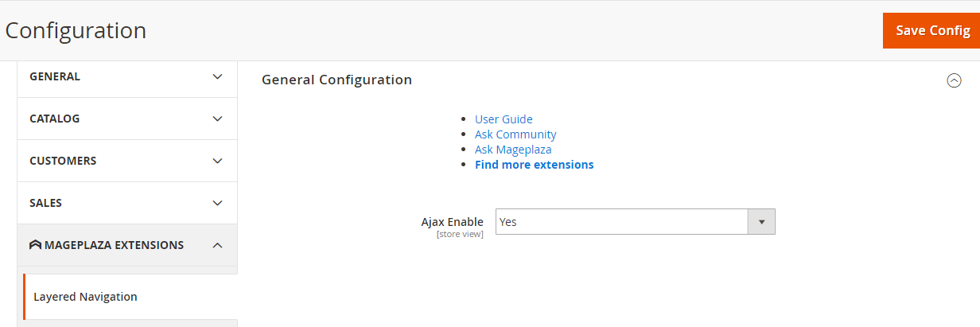Click the General Configuration section heading

coord(336,80)
